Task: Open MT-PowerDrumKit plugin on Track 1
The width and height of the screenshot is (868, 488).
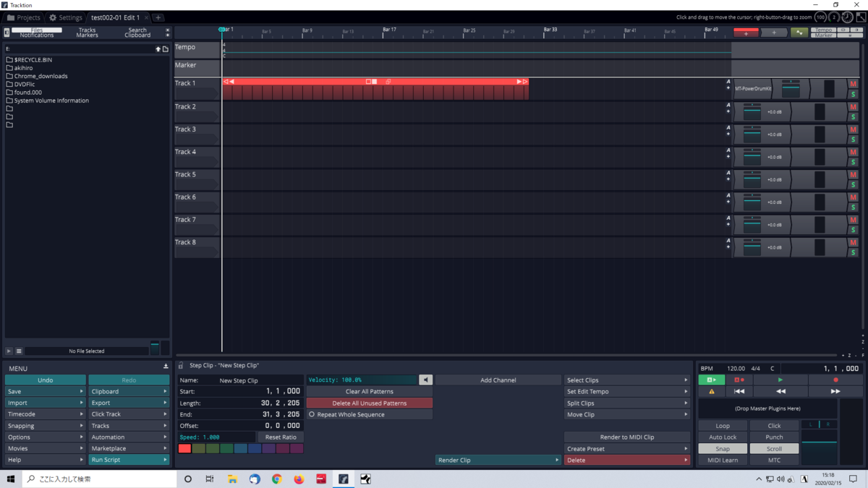Action: point(753,89)
